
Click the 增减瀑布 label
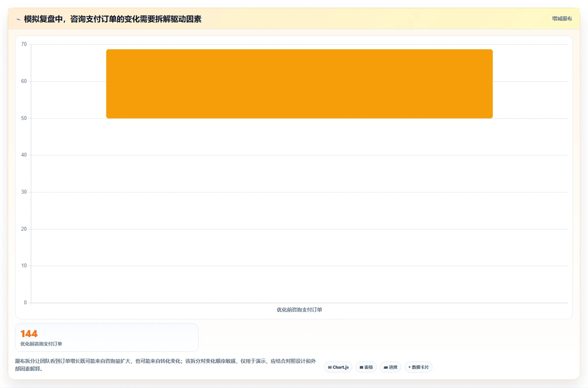[x=562, y=19]
